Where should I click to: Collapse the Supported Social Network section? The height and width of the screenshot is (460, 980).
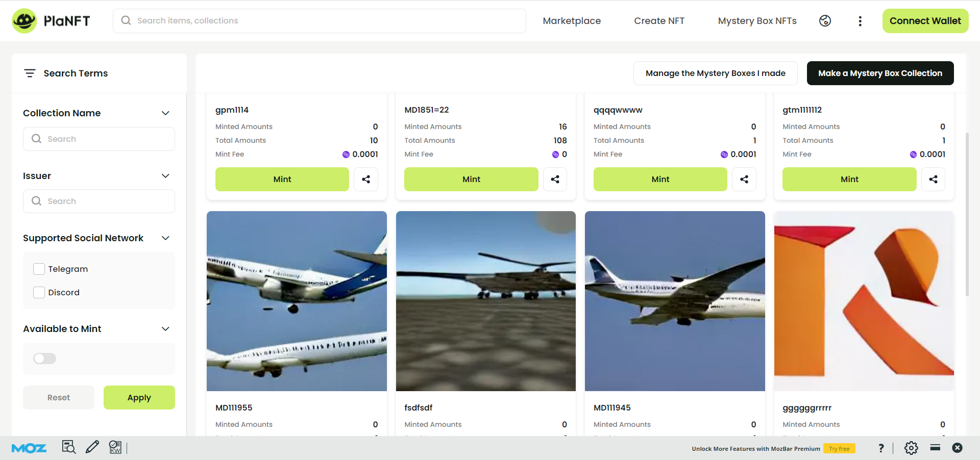point(165,238)
